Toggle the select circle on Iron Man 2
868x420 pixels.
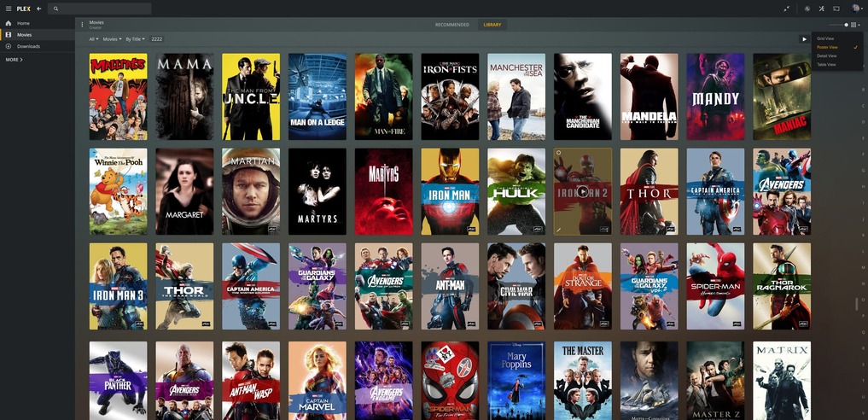559,153
